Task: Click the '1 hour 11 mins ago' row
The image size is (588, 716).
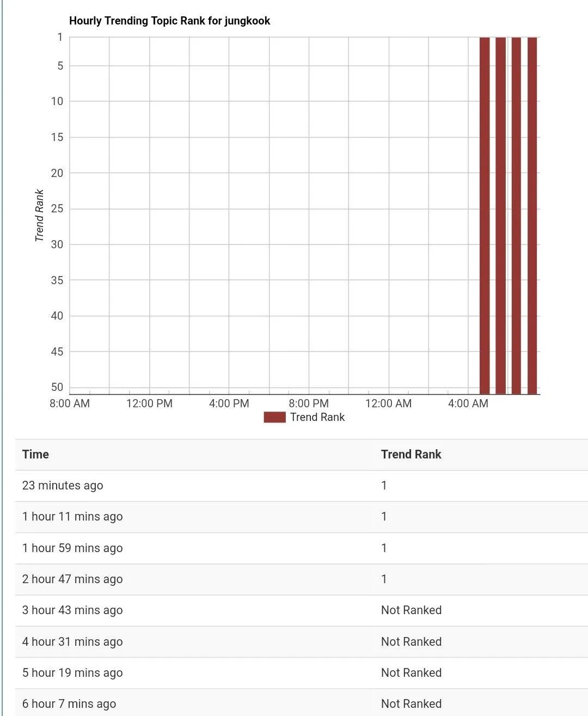Action: [x=72, y=517]
